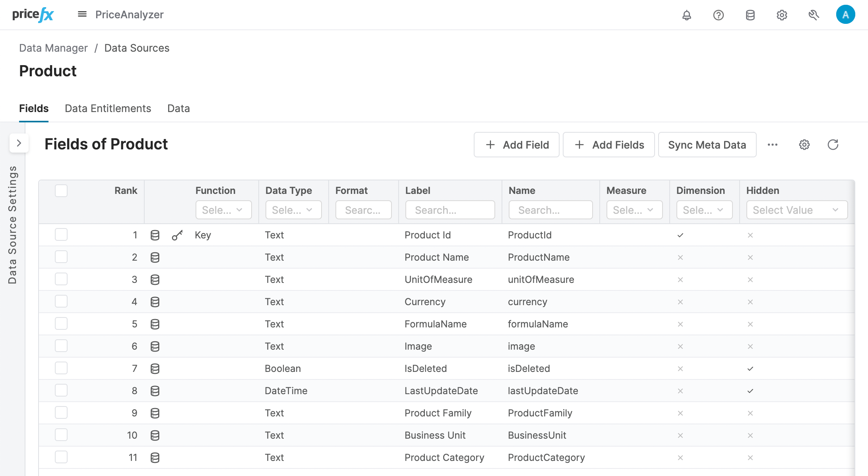The width and height of the screenshot is (868, 476).
Task: Open the Data Type filter dropdown
Action: coord(293,210)
